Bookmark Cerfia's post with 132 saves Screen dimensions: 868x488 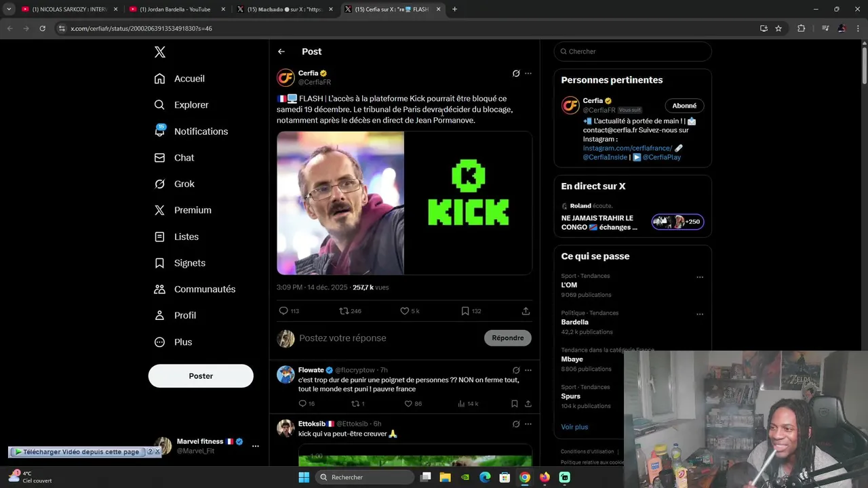(x=471, y=311)
